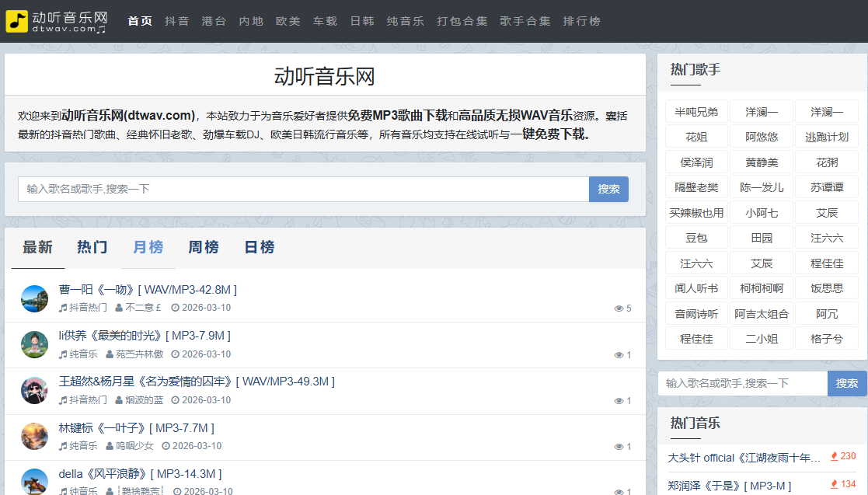Image resolution: width=868 pixels, height=495 pixels.
Task: Click user icon next to 不二意
Action: [x=119, y=308]
